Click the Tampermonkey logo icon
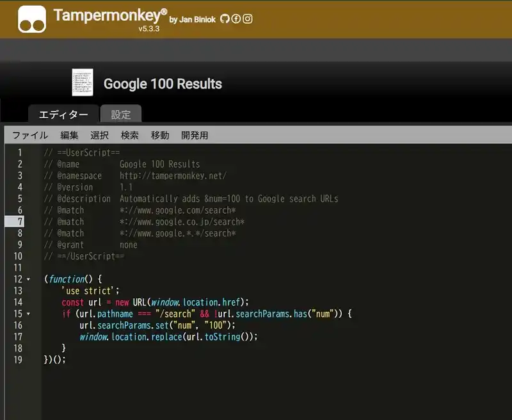 point(31,19)
